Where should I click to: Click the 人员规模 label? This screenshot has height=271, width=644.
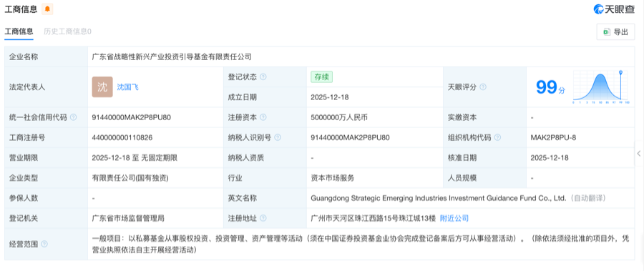[x=462, y=178]
